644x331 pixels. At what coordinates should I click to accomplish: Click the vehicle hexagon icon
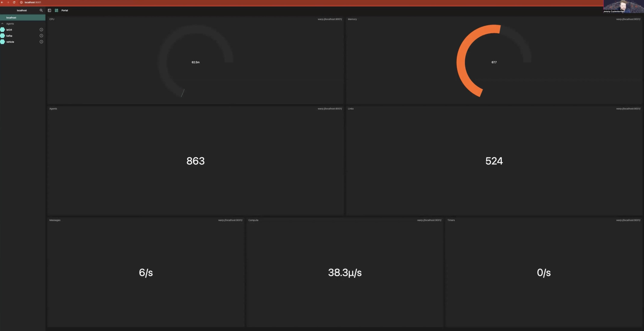point(3,42)
